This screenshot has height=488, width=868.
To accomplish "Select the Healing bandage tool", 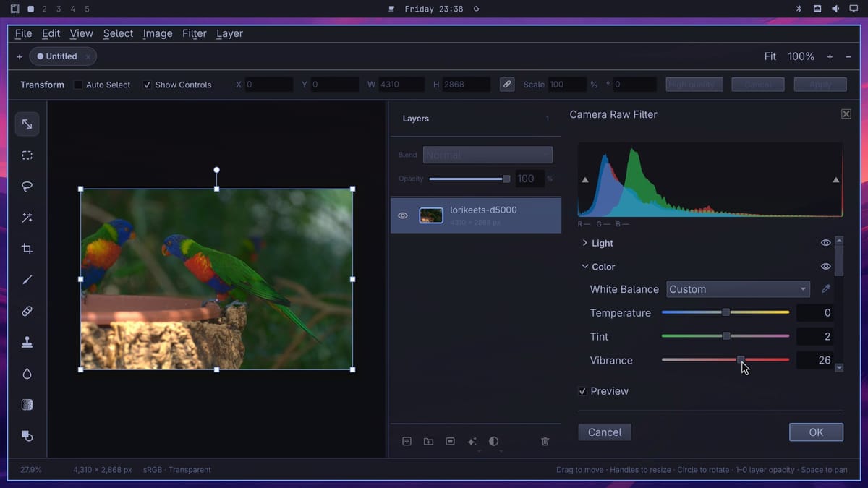I will (x=27, y=311).
